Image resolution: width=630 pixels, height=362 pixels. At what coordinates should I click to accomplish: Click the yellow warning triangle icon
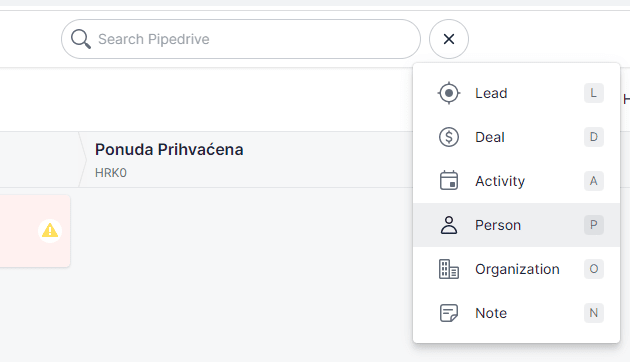[50, 231]
